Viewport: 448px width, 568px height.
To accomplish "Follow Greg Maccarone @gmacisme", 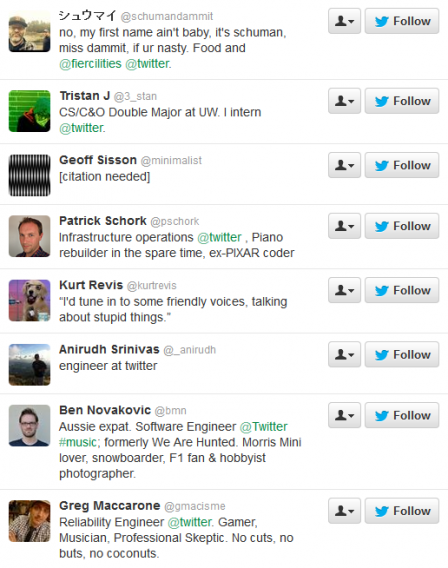I will point(402,511).
